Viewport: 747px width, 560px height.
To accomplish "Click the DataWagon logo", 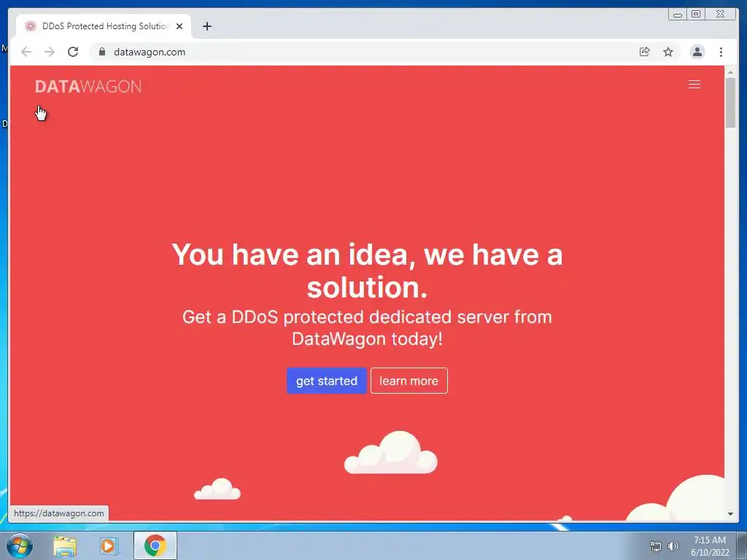I will [x=88, y=86].
